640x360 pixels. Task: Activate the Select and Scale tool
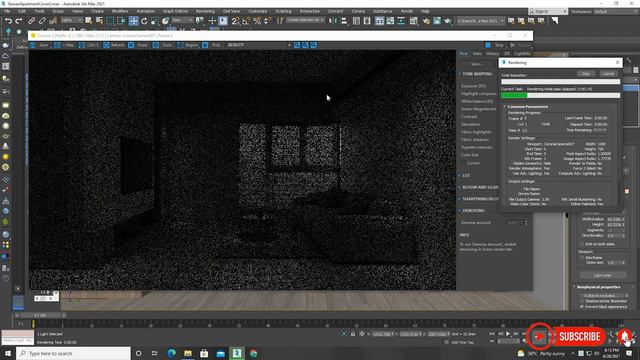click(x=155, y=20)
